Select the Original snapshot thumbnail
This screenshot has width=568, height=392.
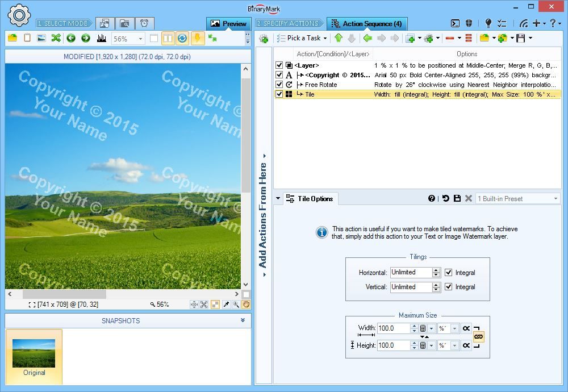point(34,357)
